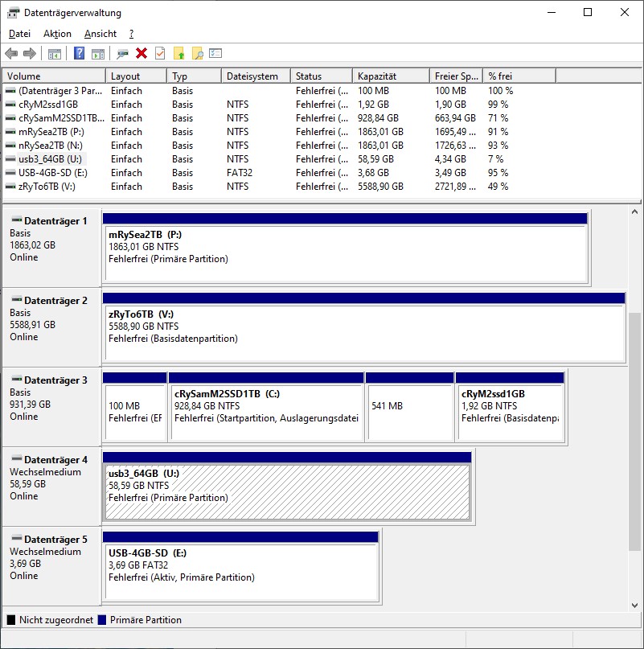Sort by Freier Sp... column header
This screenshot has width=644, height=649.
click(x=457, y=76)
